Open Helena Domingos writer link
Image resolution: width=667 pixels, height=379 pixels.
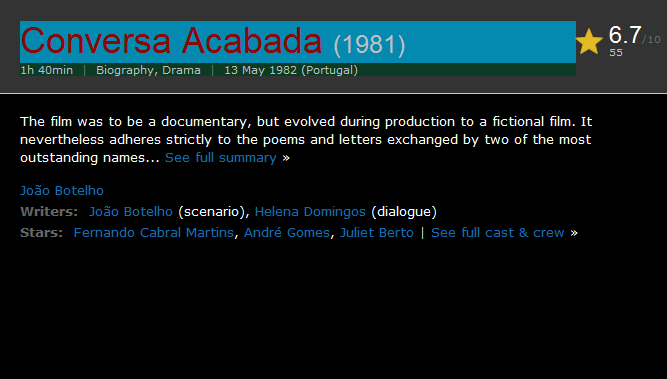310,212
